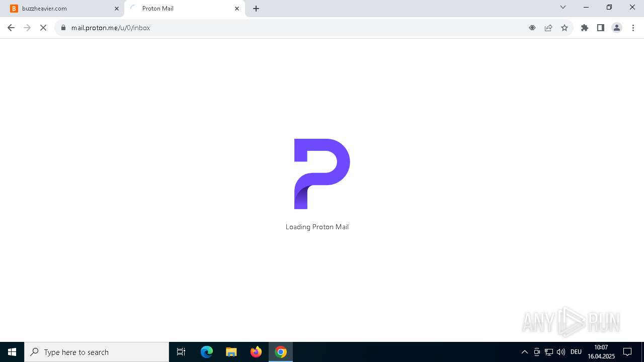
Task: Close the Proton Mail tab
Action: click(237, 9)
